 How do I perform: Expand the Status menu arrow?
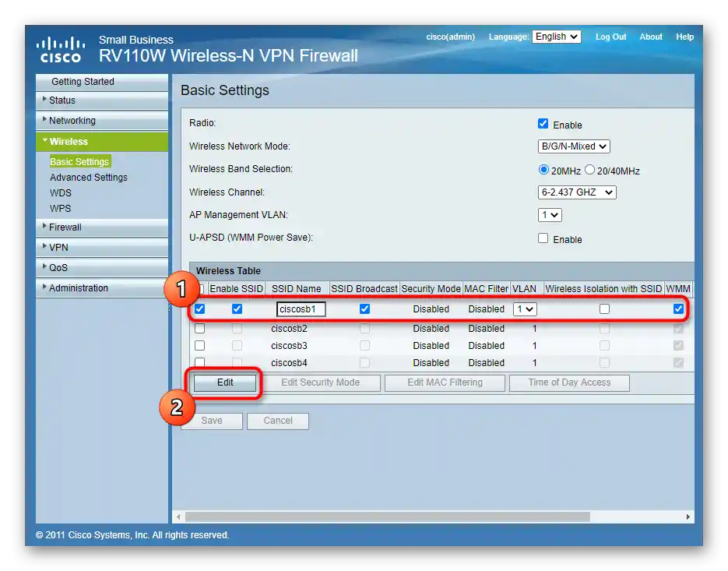44,99
